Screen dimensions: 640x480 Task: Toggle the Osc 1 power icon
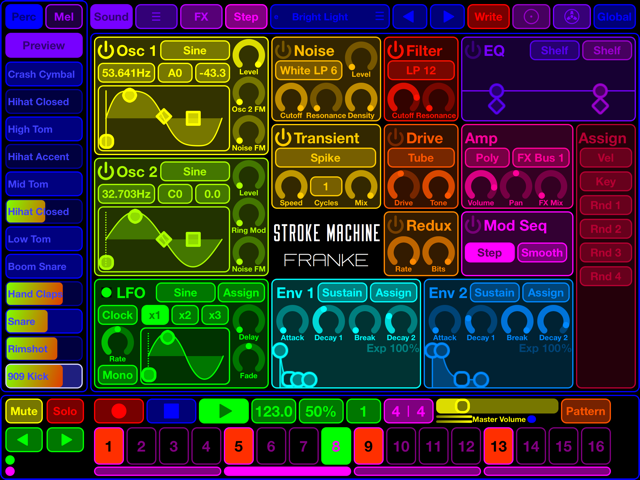click(x=106, y=51)
